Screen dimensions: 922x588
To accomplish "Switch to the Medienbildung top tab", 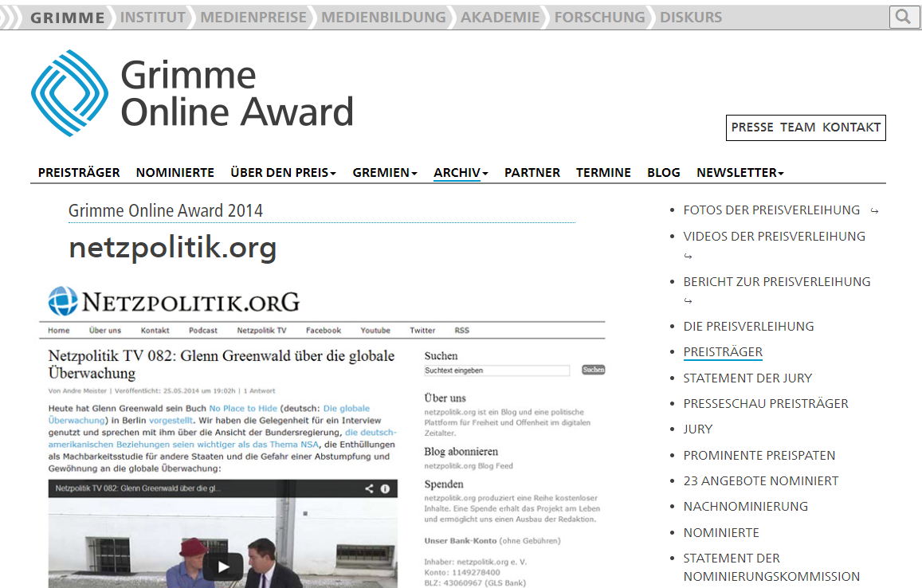I will point(383,18).
